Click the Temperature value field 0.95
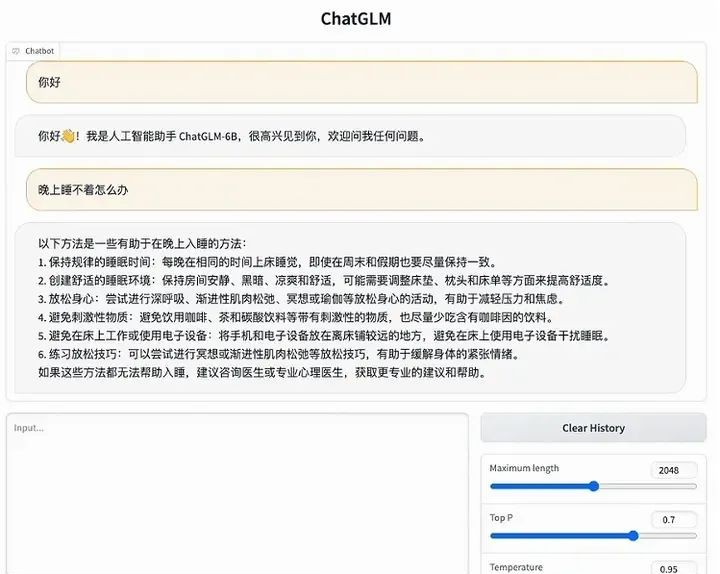This screenshot has width=720, height=574. point(674,568)
